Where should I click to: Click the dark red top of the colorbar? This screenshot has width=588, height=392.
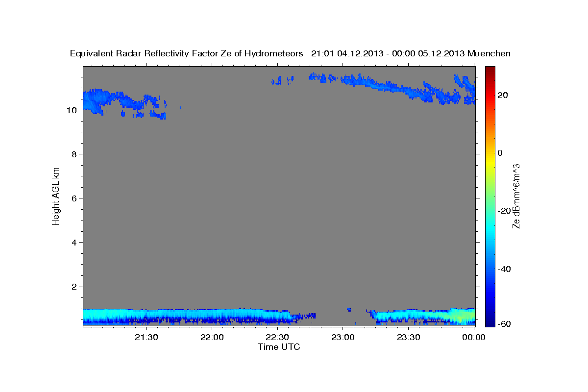(x=490, y=70)
